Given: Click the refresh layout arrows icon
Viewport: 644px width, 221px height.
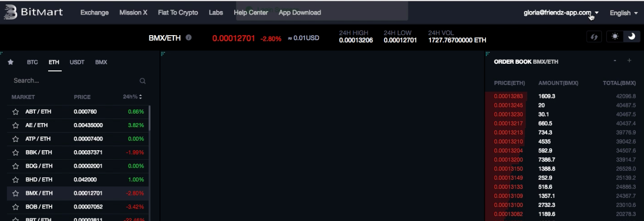Looking at the screenshot, I should point(594,37).
